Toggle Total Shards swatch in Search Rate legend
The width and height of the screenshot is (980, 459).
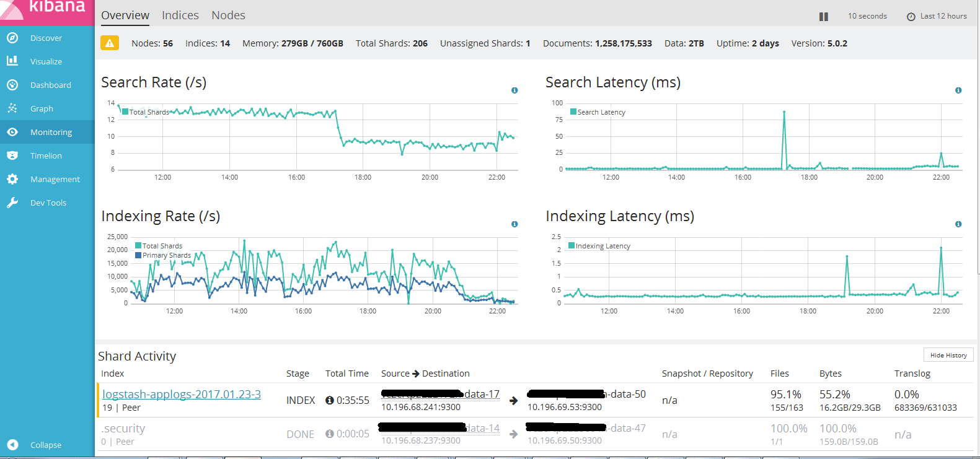pyautogui.click(x=125, y=111)
